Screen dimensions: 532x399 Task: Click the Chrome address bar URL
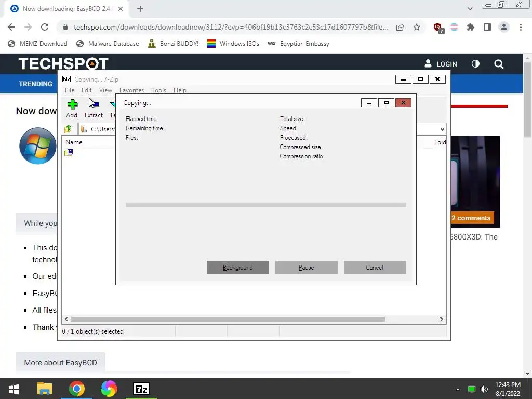tap(231, 27)
